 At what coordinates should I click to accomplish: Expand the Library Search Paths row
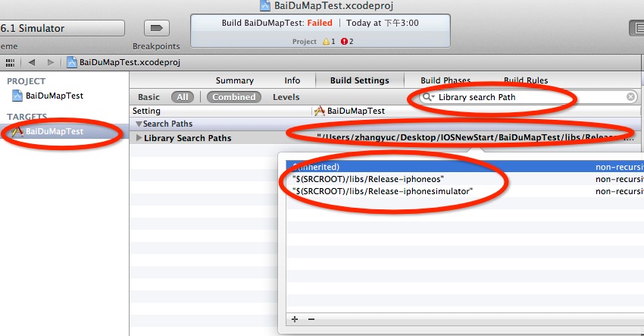(139, 138)
